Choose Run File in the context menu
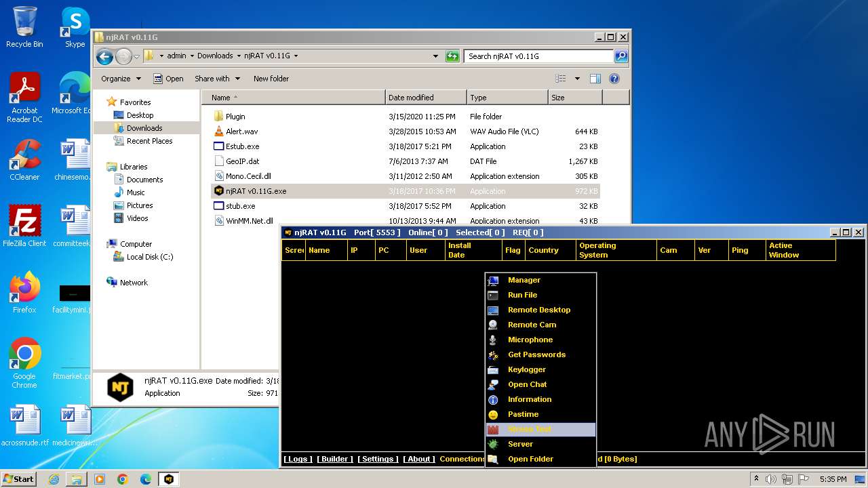The height and width of the screenshot is (488, 868). pos(540,295)
